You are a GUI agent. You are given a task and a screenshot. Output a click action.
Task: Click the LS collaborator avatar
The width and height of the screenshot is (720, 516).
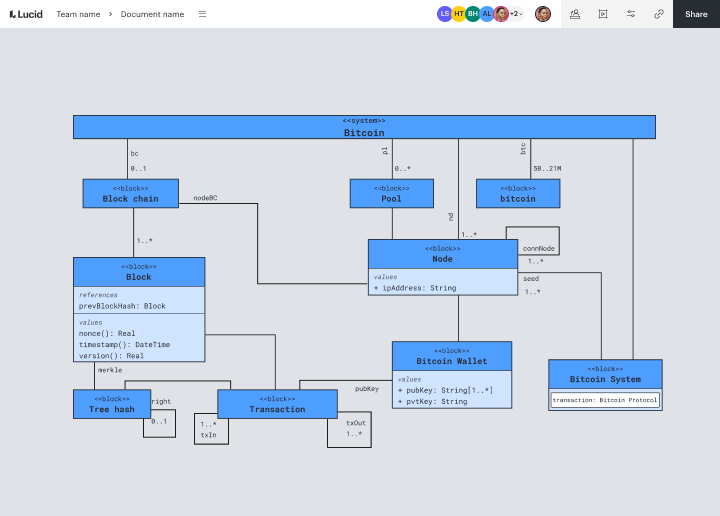[444, 14]
